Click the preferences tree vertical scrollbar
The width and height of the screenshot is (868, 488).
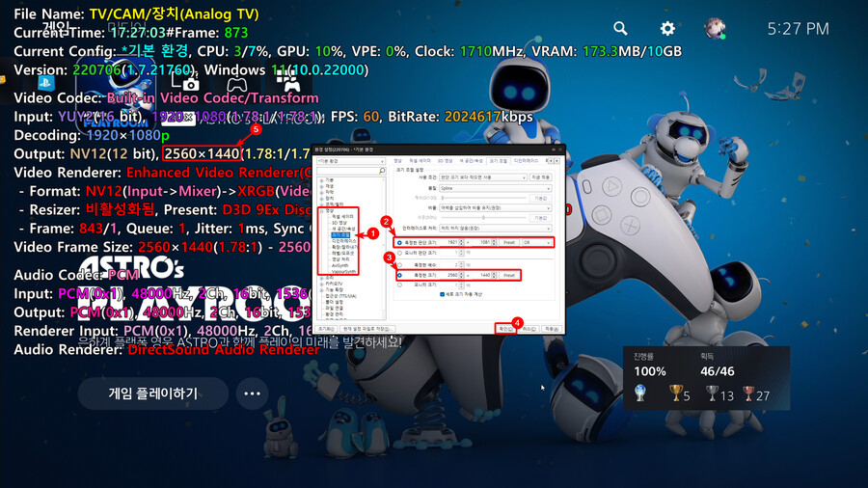[384, 249]
